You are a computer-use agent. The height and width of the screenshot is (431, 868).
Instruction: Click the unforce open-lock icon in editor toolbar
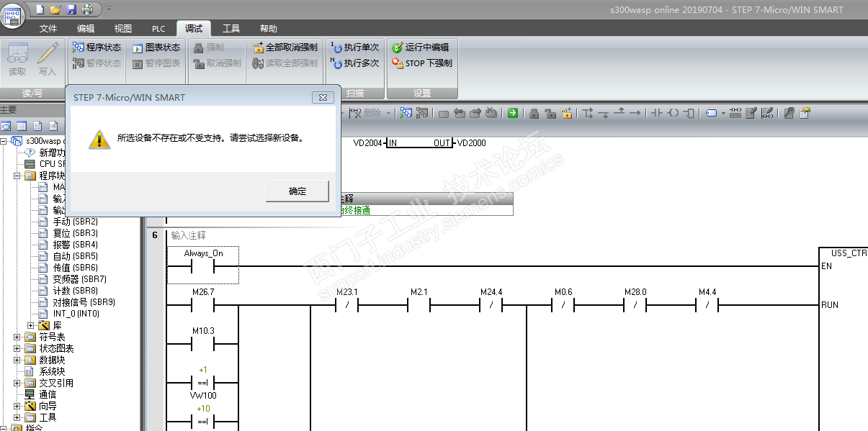click(550, 113)
